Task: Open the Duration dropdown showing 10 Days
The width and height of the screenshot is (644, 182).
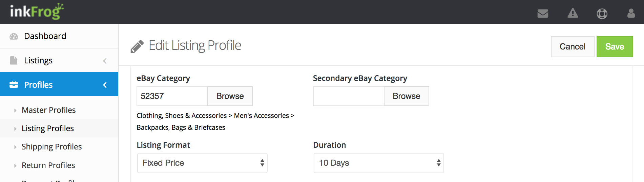Action: [378, 163]
